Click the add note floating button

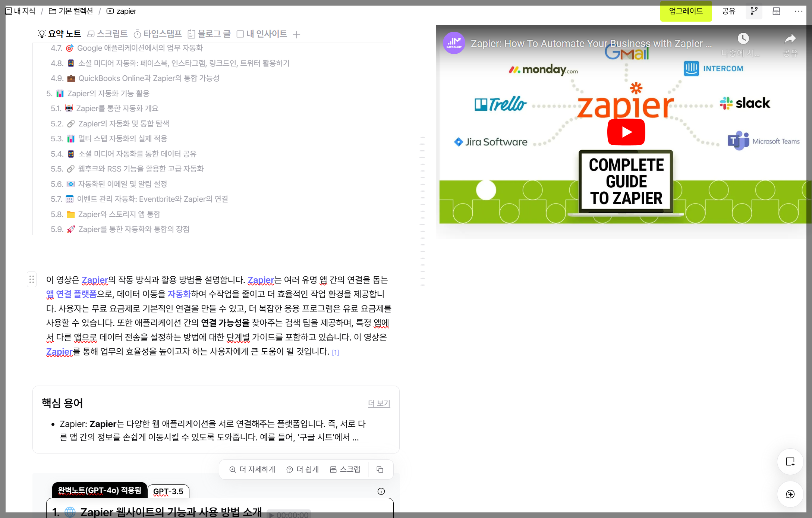click(x=790, y=462)
